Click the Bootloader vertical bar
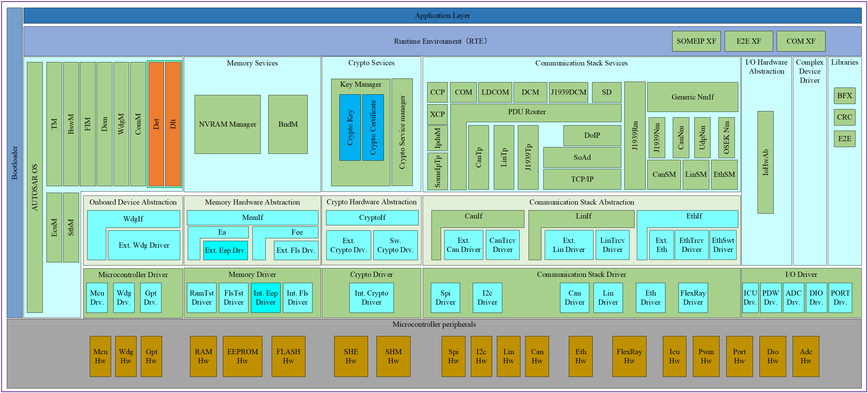The width and height of the screenshot is (868, 393). [15, 162]
